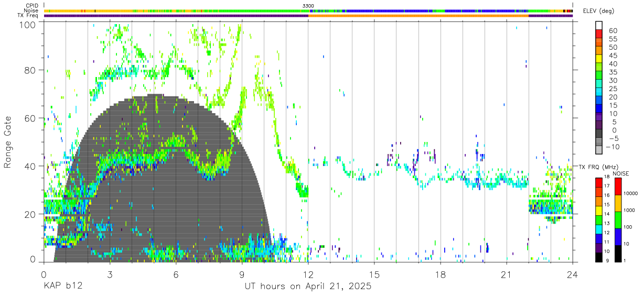Click noise scale value 10000
This screenshot has width=644, height=297.
(630, 193)
